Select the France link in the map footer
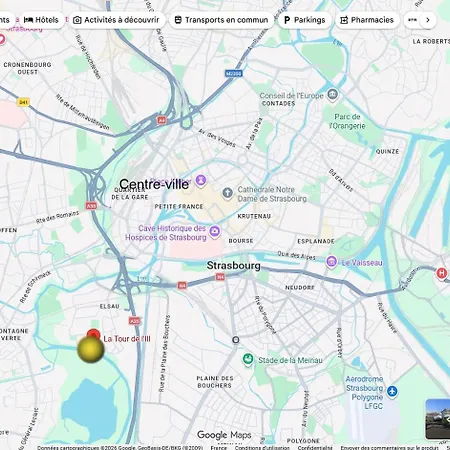 218,447
